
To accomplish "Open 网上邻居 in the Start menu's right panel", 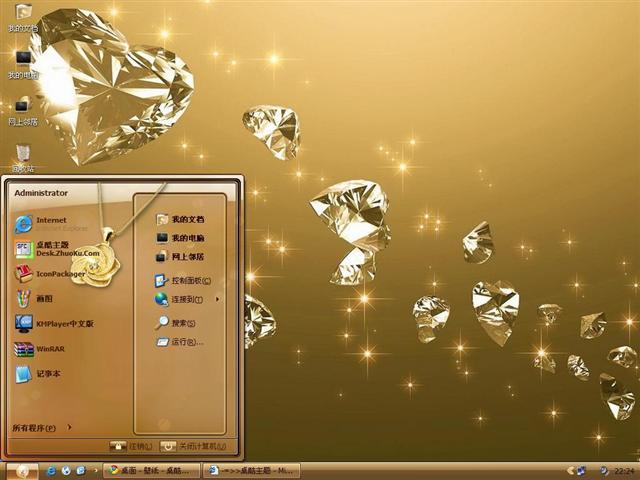I will [x=180, y=256].
